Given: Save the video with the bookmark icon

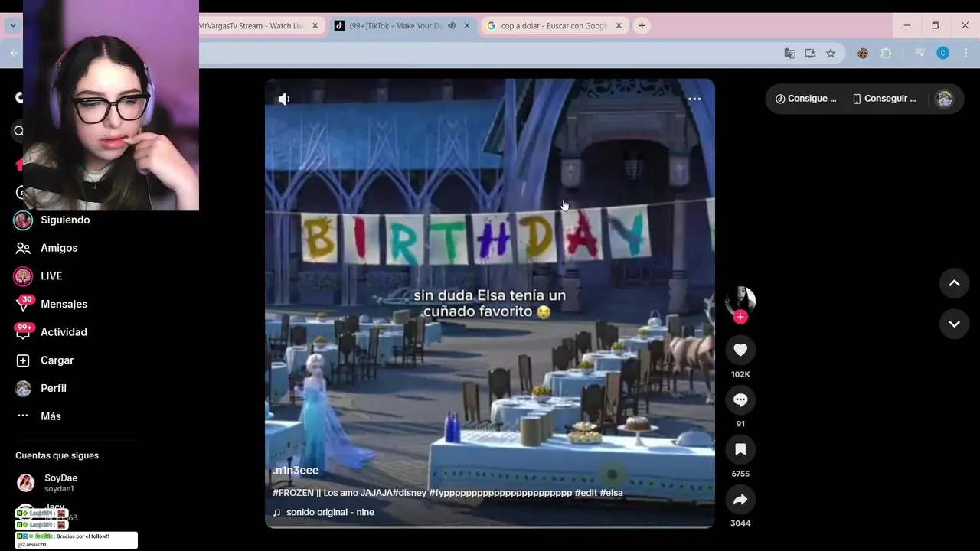Looking at the screenshot, I should click(740, 449).
